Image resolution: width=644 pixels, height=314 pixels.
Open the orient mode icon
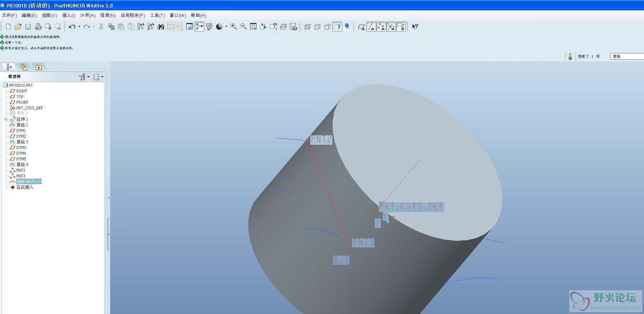click(209, 27)
